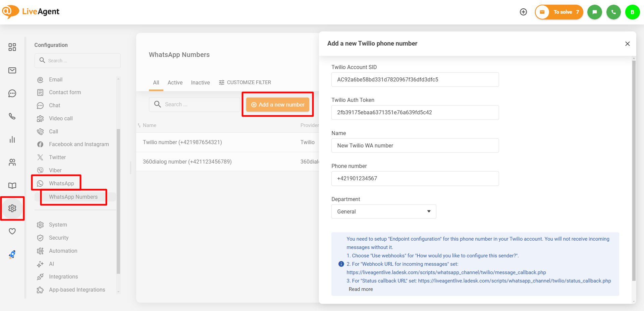Click the Read more link

361,289
